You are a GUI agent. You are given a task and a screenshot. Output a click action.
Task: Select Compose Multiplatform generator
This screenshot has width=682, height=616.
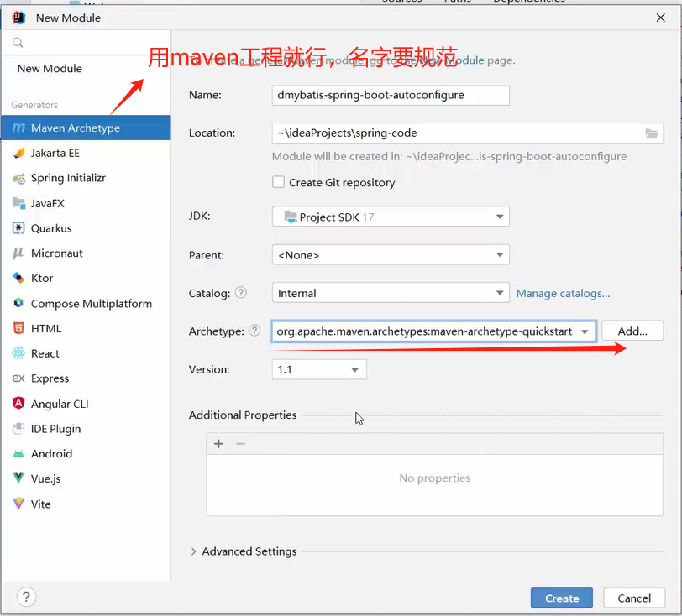tap(86, 304)
